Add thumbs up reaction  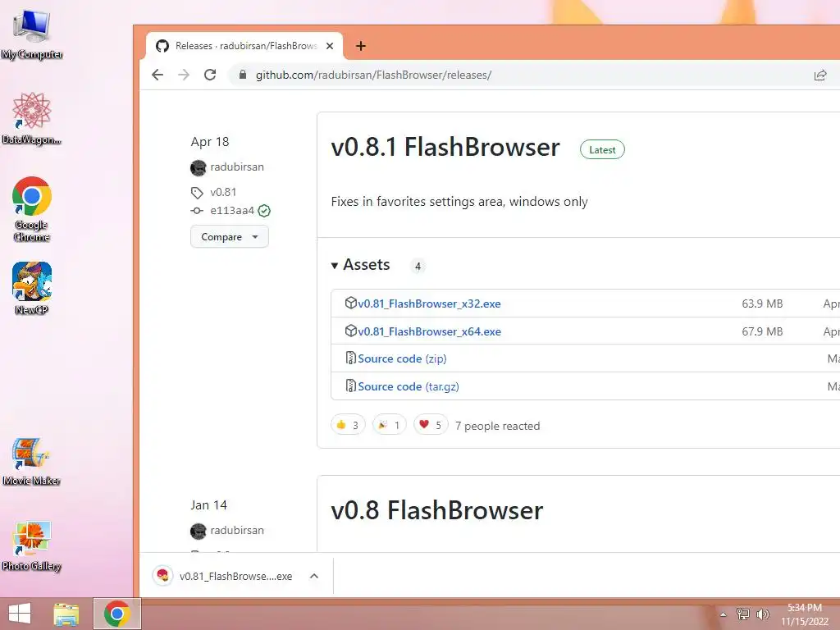[348, 425]
